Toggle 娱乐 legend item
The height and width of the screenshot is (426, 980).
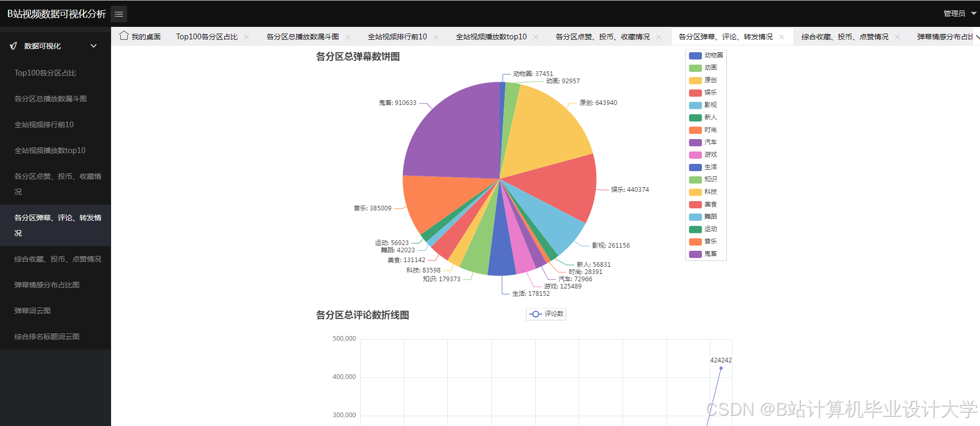click(x=703, y=93)
